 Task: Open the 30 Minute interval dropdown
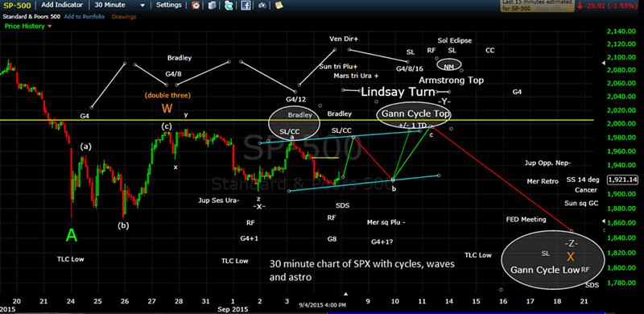click(x=119, y=6)
